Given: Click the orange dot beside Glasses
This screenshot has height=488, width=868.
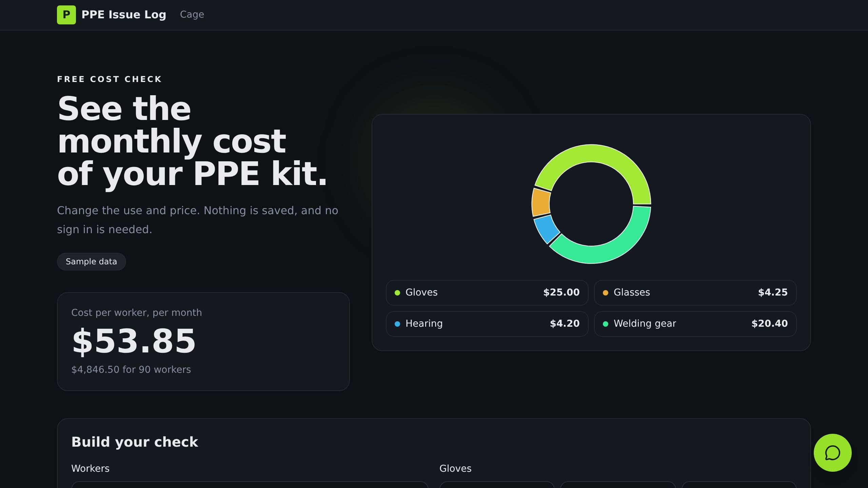Looking at the screenshot, I should (x=606, y=293).
